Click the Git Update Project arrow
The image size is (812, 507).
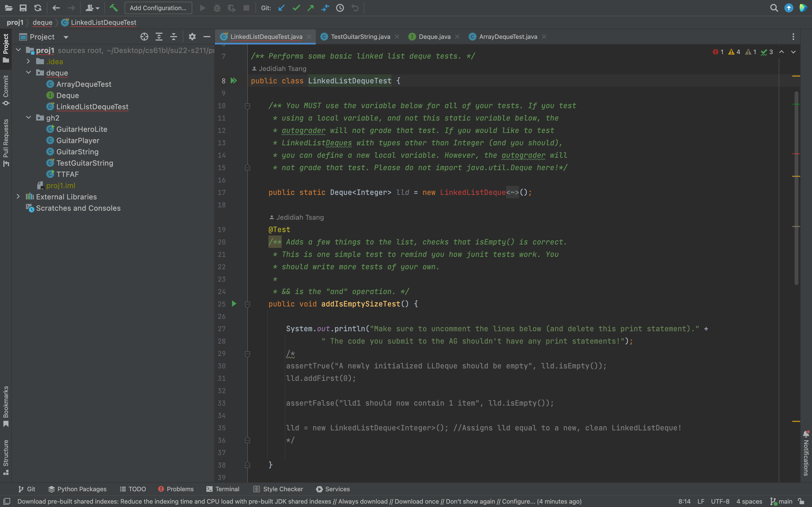click(281, 8)
